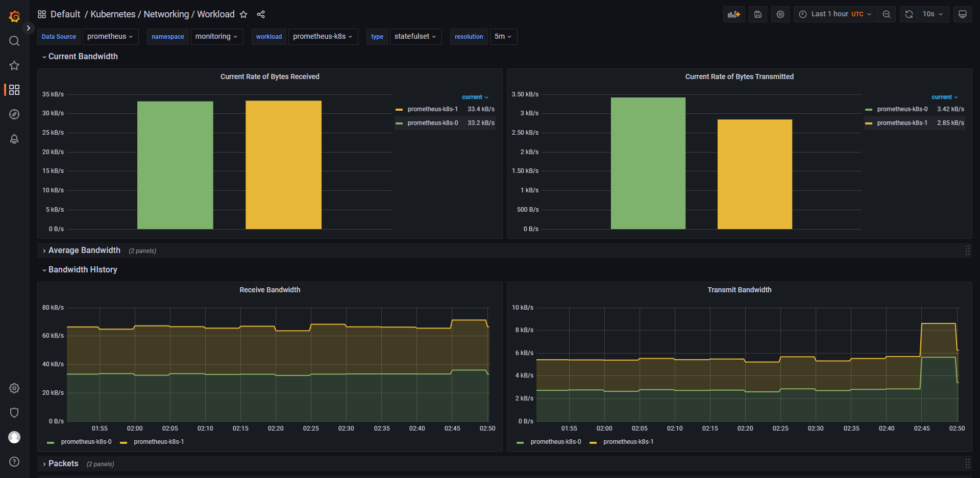The width and height of the screenshot is (980, 478).
Task: Toggle prometheus-k8s-0 series in Receive Bandwidth legend
Action: tap(86, 442)
